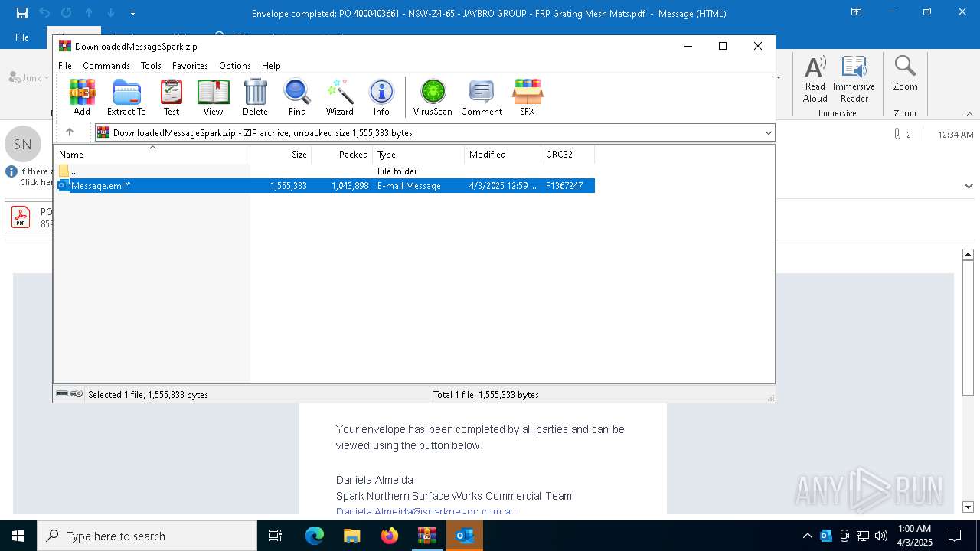980x551 pixels.
Task: Open Firefox from taskbar
Action: [x=390, y=536]
